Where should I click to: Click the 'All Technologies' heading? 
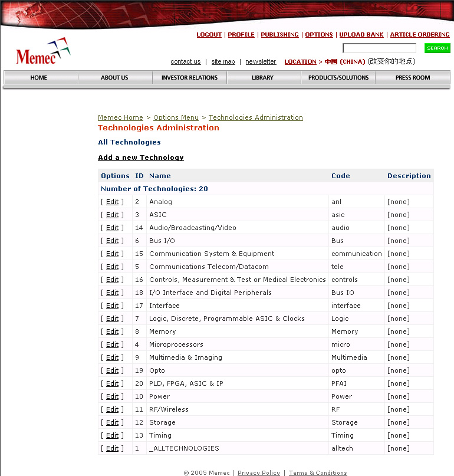pos(129,142)
